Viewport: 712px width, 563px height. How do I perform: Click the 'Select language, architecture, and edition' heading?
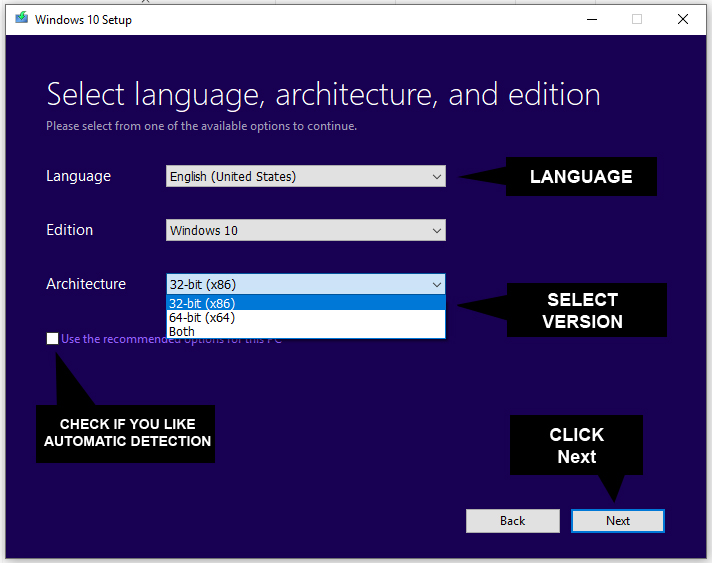point(323,95)
